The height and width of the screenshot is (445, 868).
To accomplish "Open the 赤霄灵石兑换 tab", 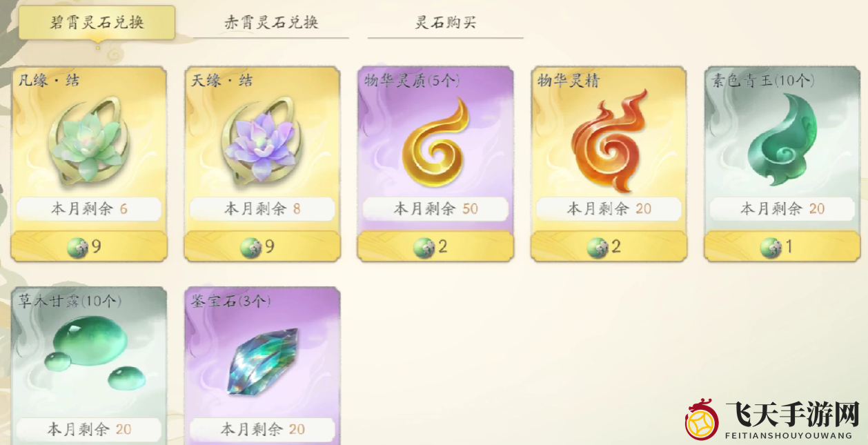I will tap(271, 22).
